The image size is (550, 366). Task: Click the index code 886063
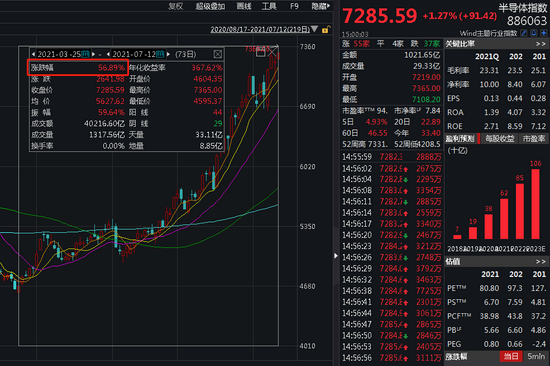coord(526,21)
